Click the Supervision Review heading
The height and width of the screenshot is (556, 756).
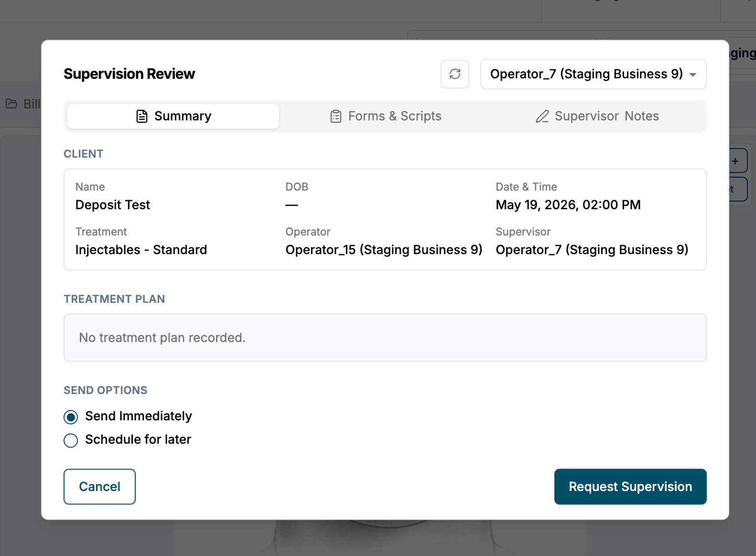coord(129,74)
